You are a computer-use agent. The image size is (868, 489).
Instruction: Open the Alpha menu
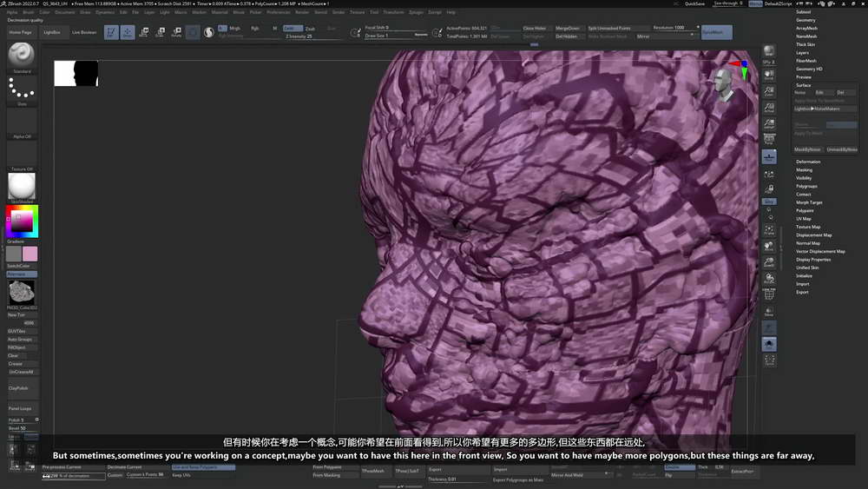point(11,12)
